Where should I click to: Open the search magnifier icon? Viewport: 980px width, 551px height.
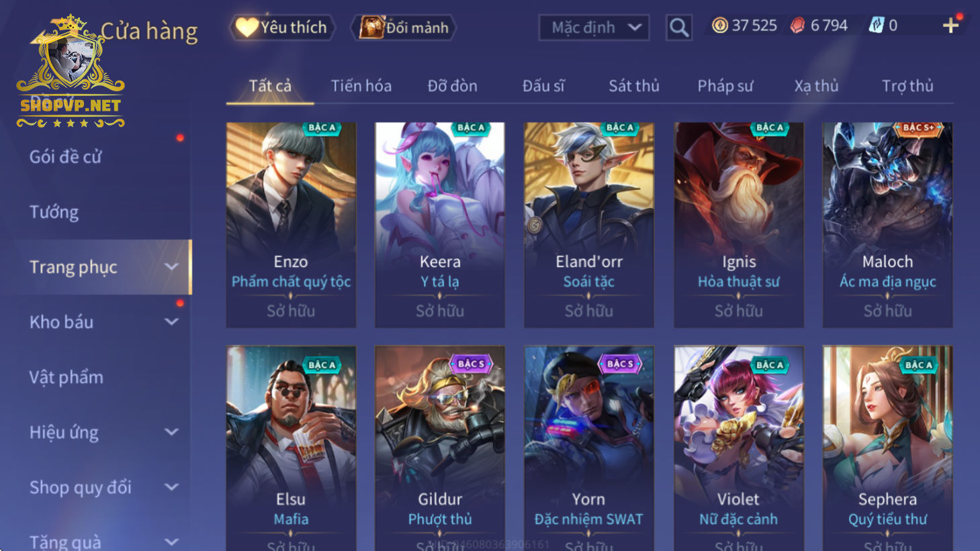click(678, 28)
